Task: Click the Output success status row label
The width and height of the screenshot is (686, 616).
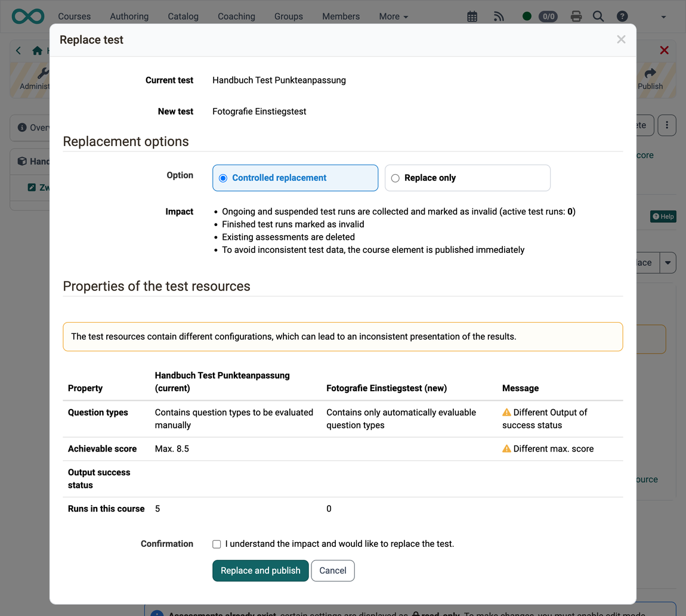Action: (x=99, y=479)
